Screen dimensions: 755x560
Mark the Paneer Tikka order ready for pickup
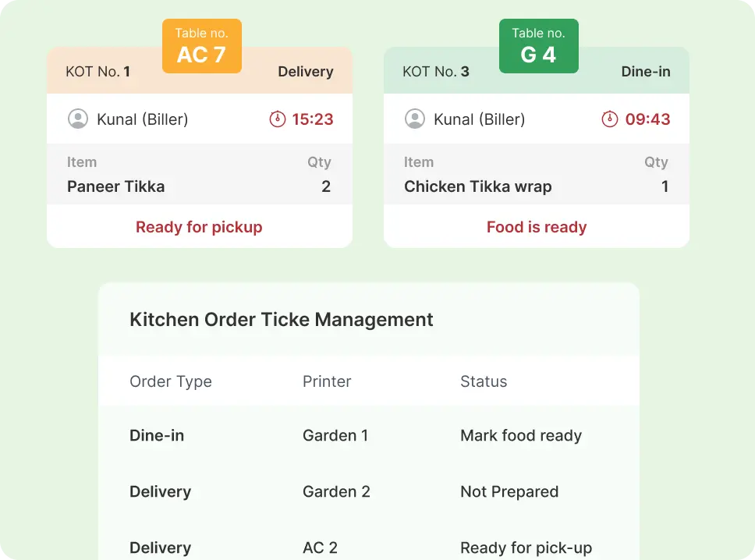coord(198,227)
